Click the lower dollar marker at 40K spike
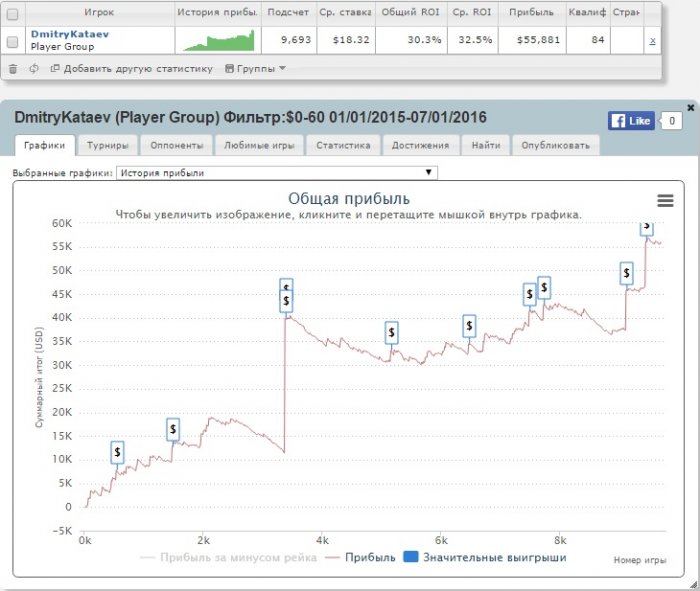700x591 pixels. pos(286,301)
